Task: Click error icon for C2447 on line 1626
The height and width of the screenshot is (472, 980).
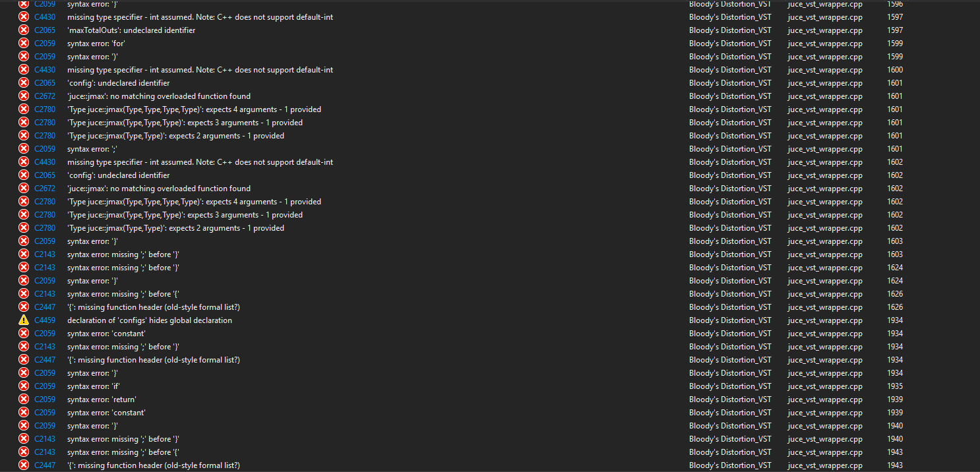Action: (24, 307)
